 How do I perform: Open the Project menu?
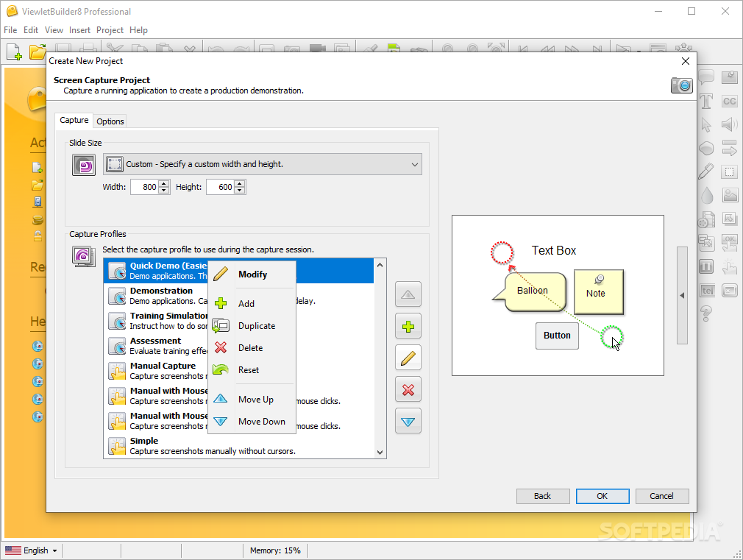pyautogui.click(x=110, y=30)
